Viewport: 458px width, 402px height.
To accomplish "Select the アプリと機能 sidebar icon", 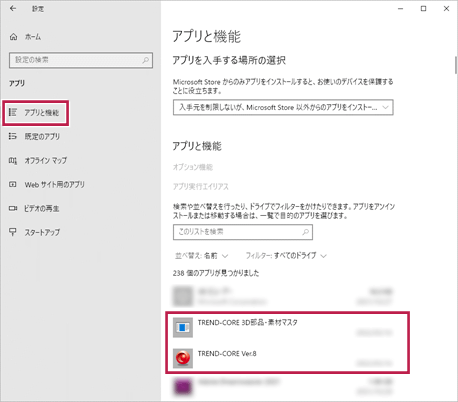I will [13, 112].
